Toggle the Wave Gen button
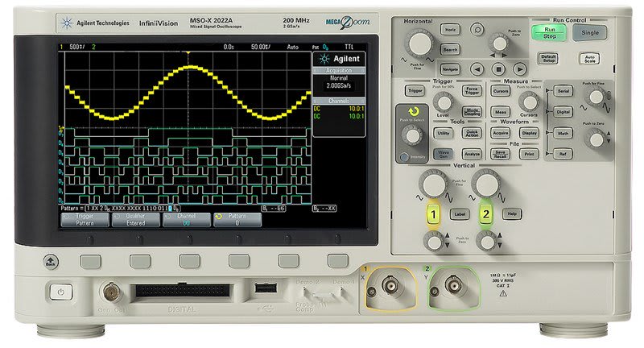This screenshot has height=348, width=644. tap(444, 154)
